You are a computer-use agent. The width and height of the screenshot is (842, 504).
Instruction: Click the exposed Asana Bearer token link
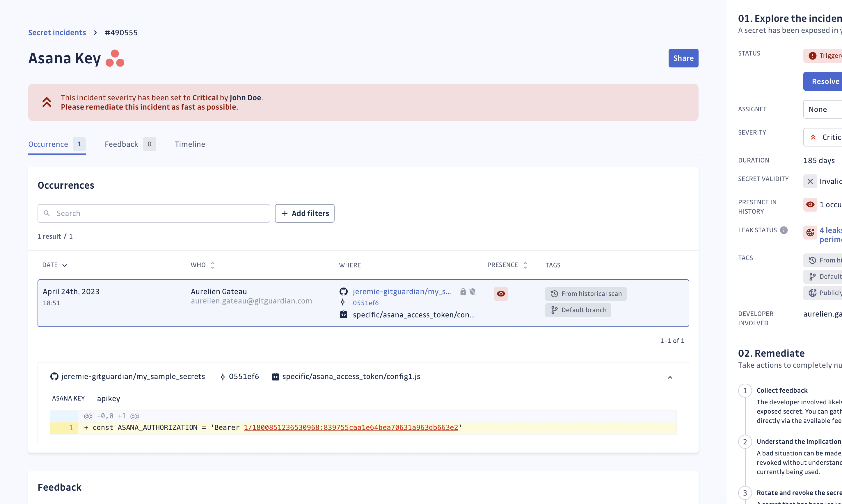click(x=350, y=427)
